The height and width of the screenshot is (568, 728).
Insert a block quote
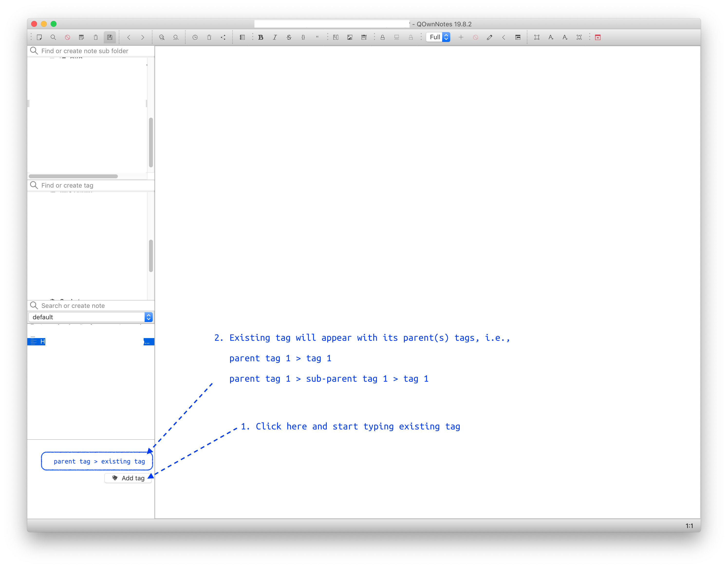pos(318,37)
